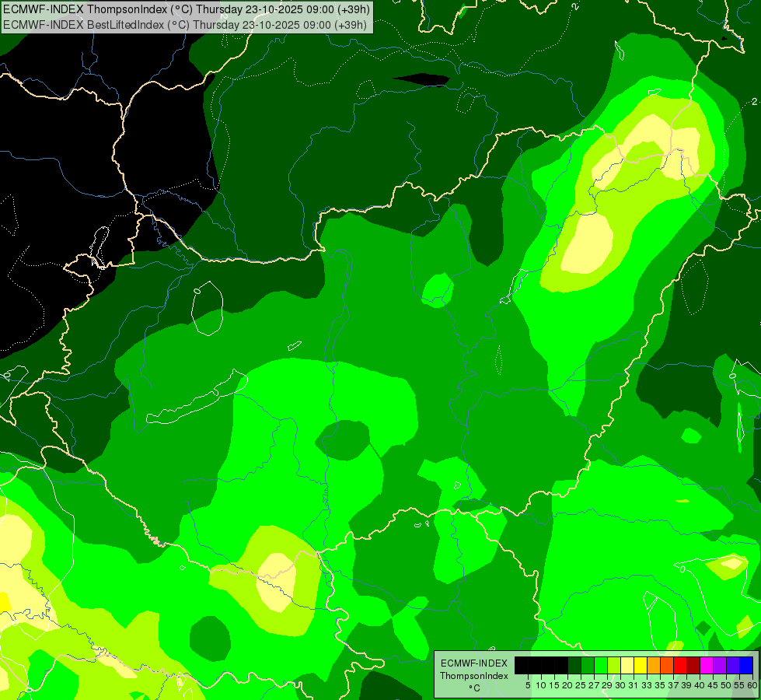Click the °C unit label in the legend
Viewport: 761px width, 700px height.
click(x=474, y=688)
